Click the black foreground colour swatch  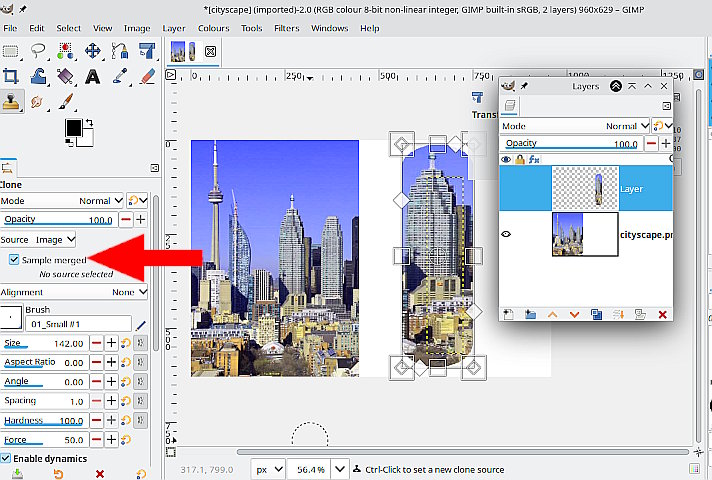coord(73,127)
